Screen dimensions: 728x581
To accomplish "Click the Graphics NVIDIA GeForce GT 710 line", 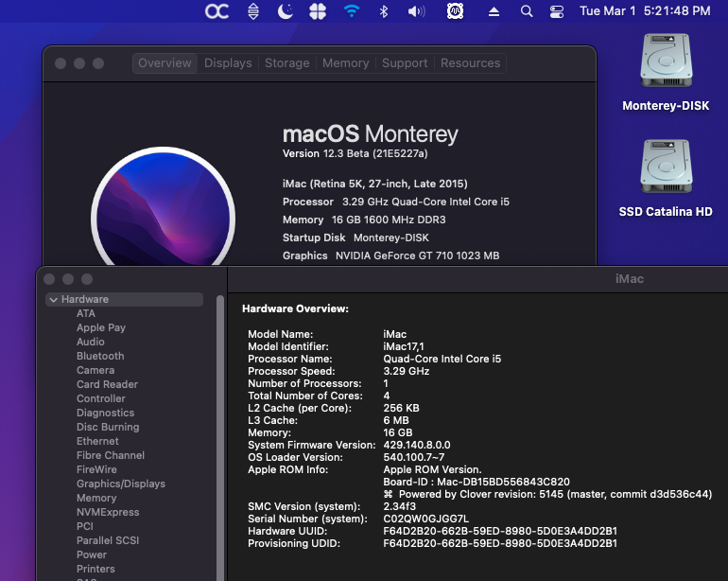I will (x=390, y=255).
